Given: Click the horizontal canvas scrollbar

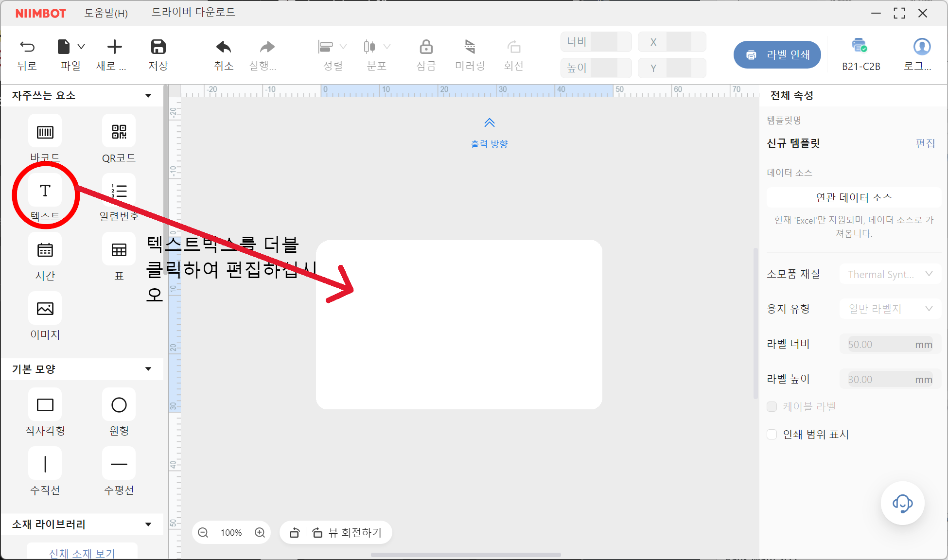Looking at the screenshot, I should [x=466, y=555].
